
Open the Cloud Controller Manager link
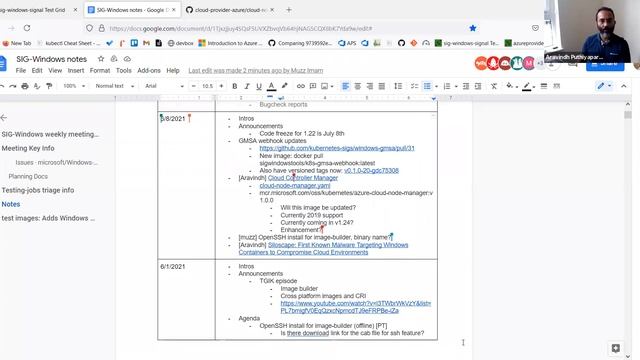pyautogui.click(x=303, y=178)
